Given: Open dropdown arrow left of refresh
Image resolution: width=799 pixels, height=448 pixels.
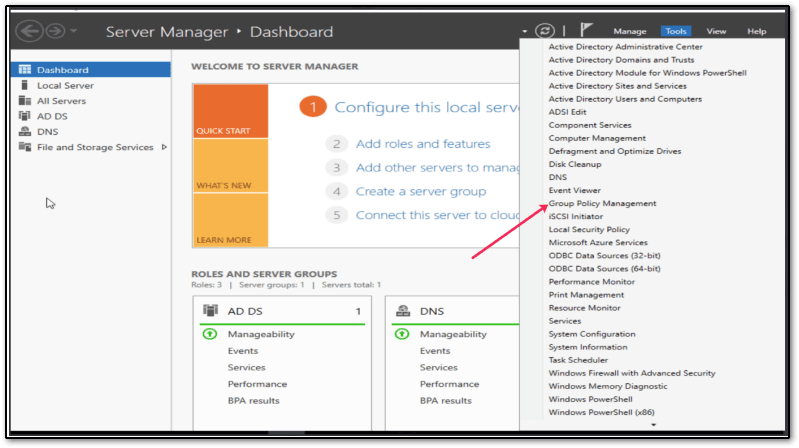Looking at the screenshot, I should point(524,32).
